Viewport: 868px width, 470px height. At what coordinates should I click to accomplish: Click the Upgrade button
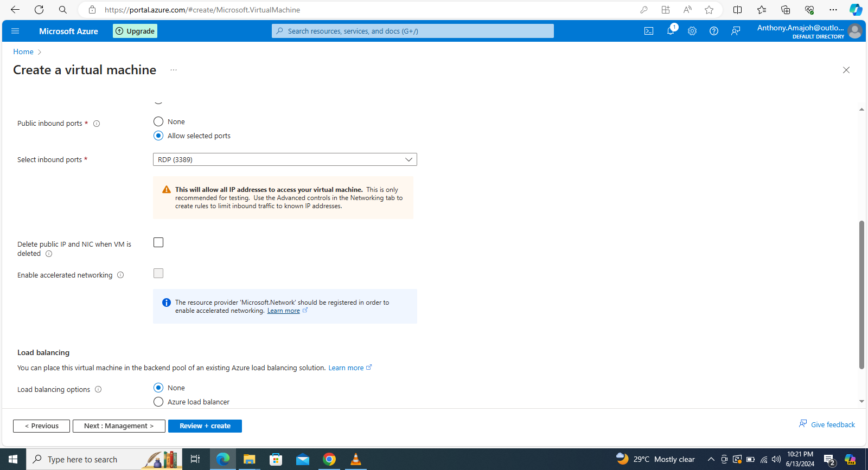(x=135, y=31)
